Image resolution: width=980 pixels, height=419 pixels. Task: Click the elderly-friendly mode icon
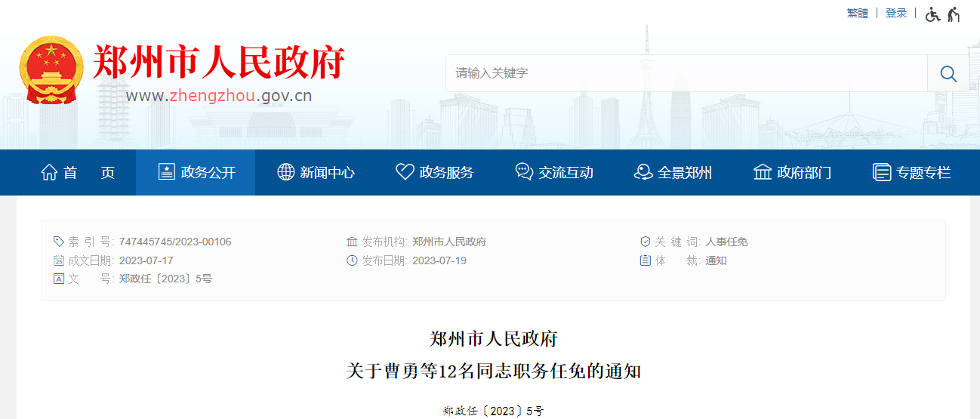954,14
